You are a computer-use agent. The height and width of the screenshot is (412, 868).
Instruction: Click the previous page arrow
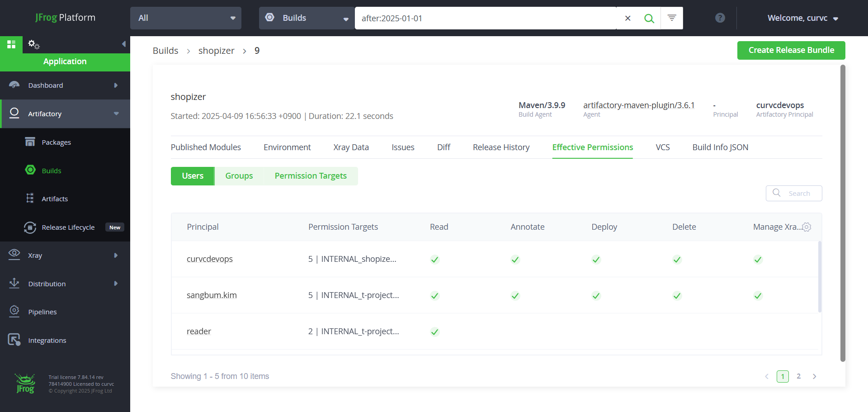tap(767, 376)
